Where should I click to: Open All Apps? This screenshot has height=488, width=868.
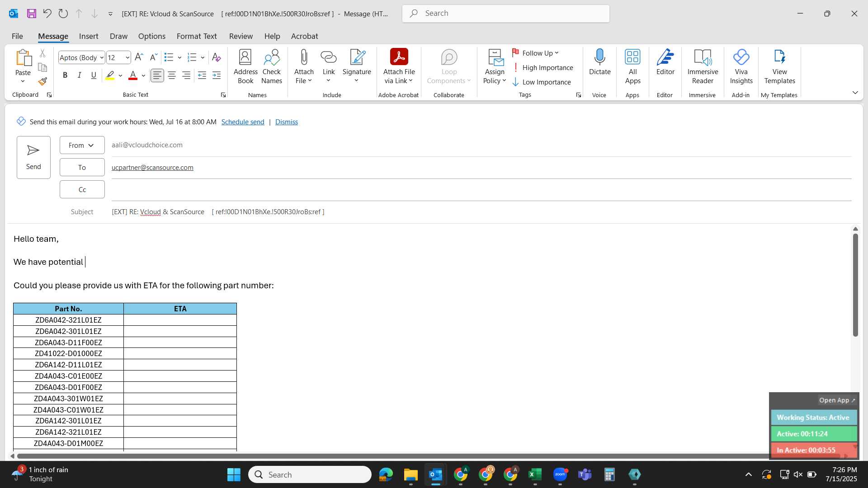click(632, 67)
